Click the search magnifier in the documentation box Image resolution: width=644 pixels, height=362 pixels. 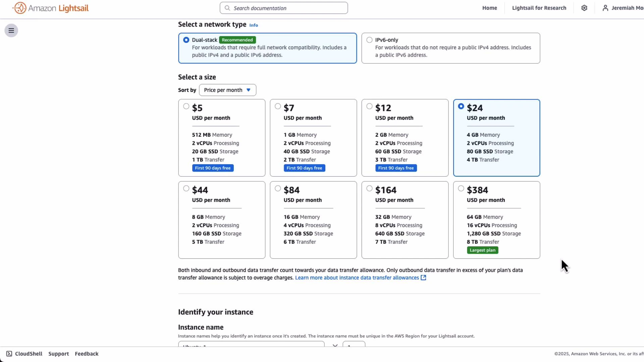(x=227, y=8)
